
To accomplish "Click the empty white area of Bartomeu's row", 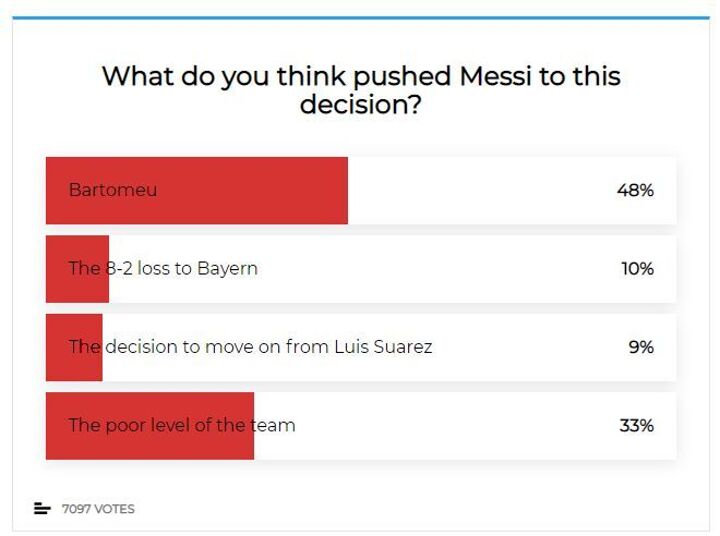I will 480,190.
